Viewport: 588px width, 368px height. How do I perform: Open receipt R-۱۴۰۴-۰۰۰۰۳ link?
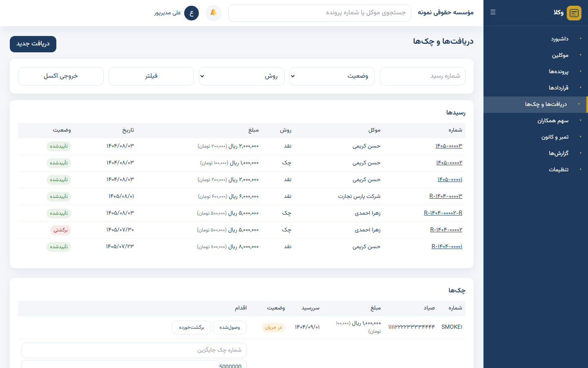pos(446,196)
